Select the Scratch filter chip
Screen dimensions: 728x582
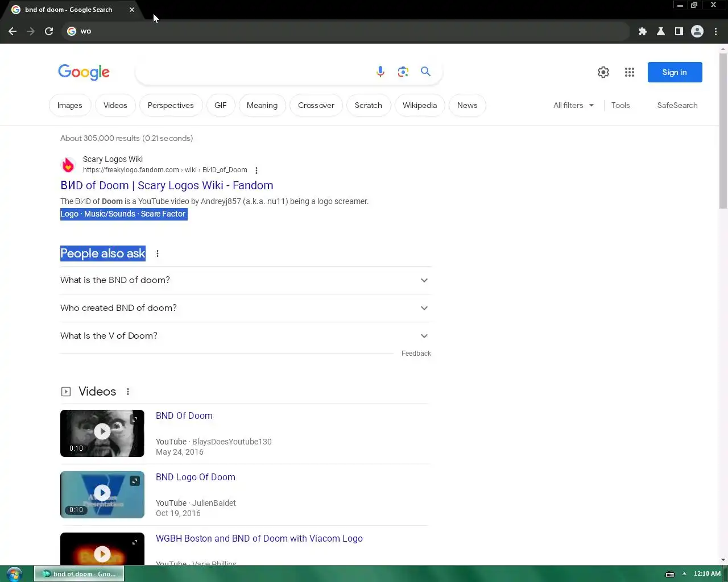[x=369, y=105]
